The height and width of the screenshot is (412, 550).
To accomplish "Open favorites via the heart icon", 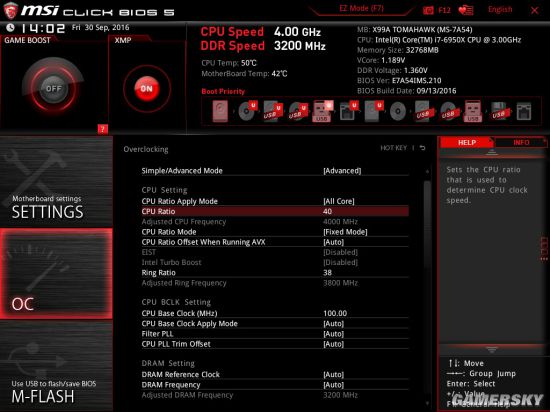I will click(466, 11).
